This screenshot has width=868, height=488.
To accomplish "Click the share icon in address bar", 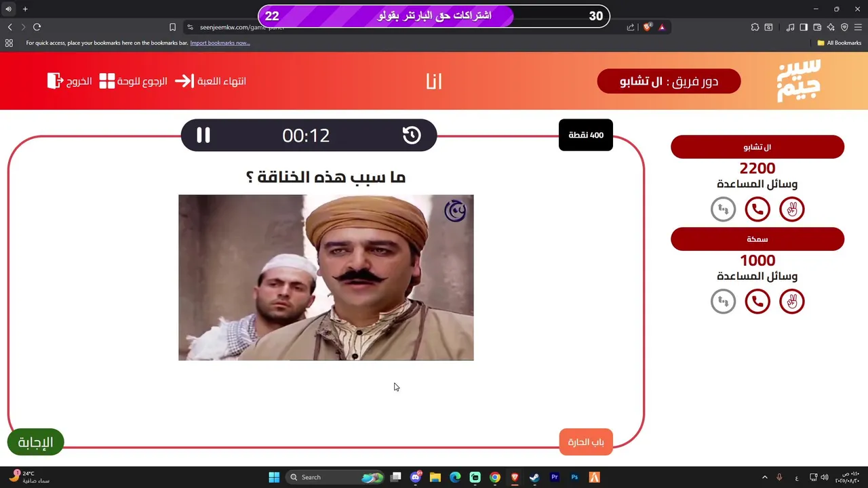I will click(x=631, y=27).
